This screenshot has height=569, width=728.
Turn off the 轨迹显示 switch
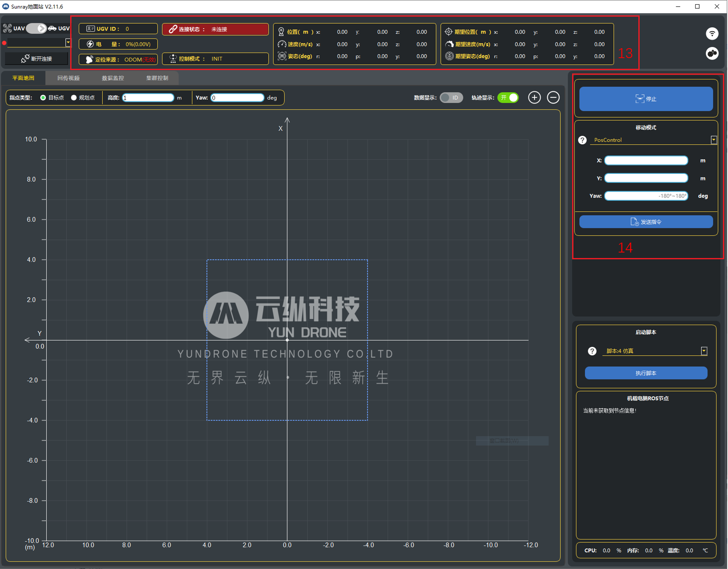click(x=508, y=98)
